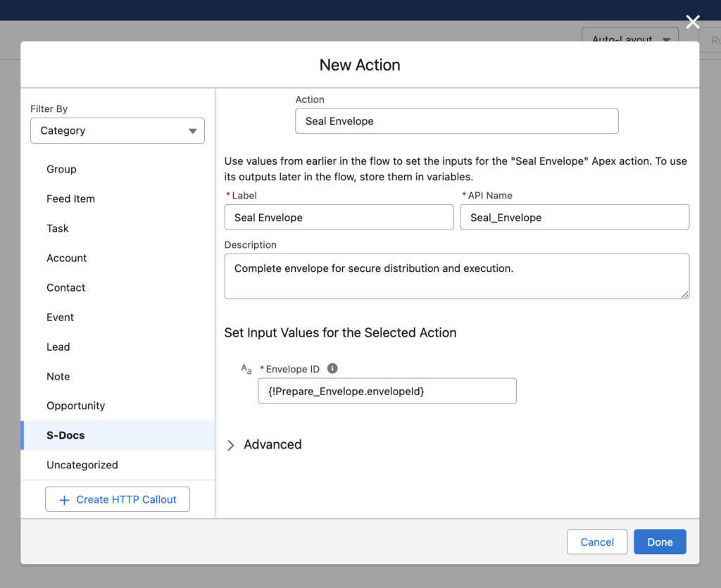
Task: Choose Lead from the category list
Action: pos(58,346)
